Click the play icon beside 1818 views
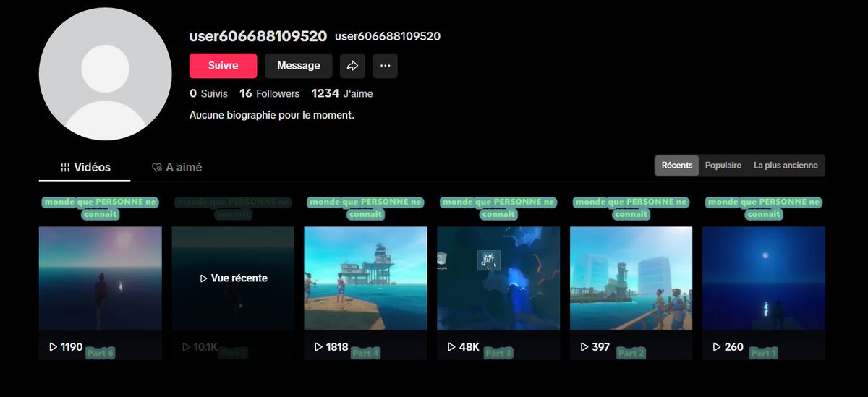 [x=318, y=347]
